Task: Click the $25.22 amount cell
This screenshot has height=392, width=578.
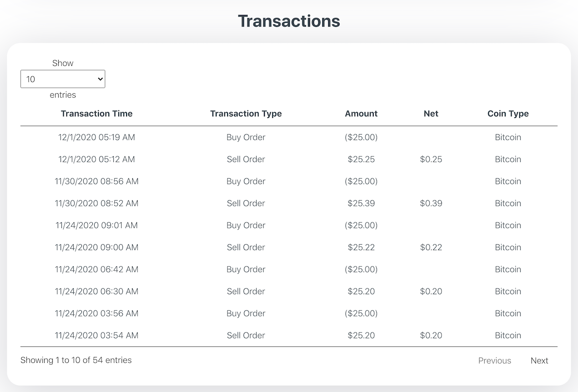Action: [361, 247]
